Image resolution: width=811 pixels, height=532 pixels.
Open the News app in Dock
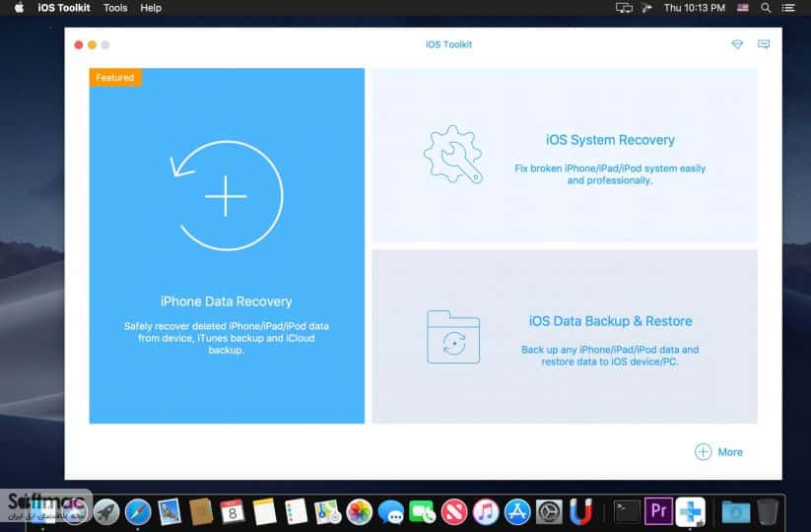454,512
